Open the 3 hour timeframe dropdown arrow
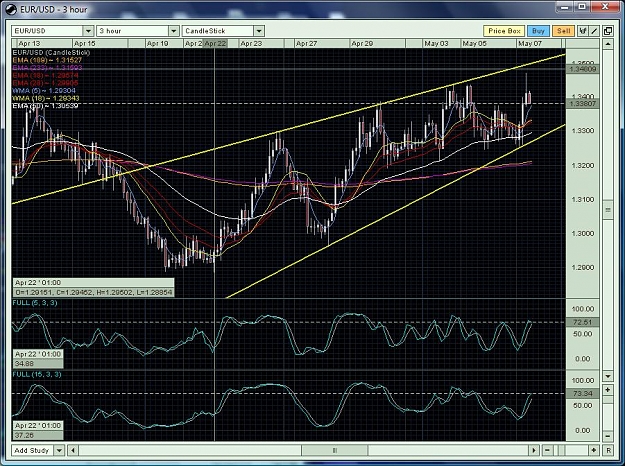 click(173, 31)
